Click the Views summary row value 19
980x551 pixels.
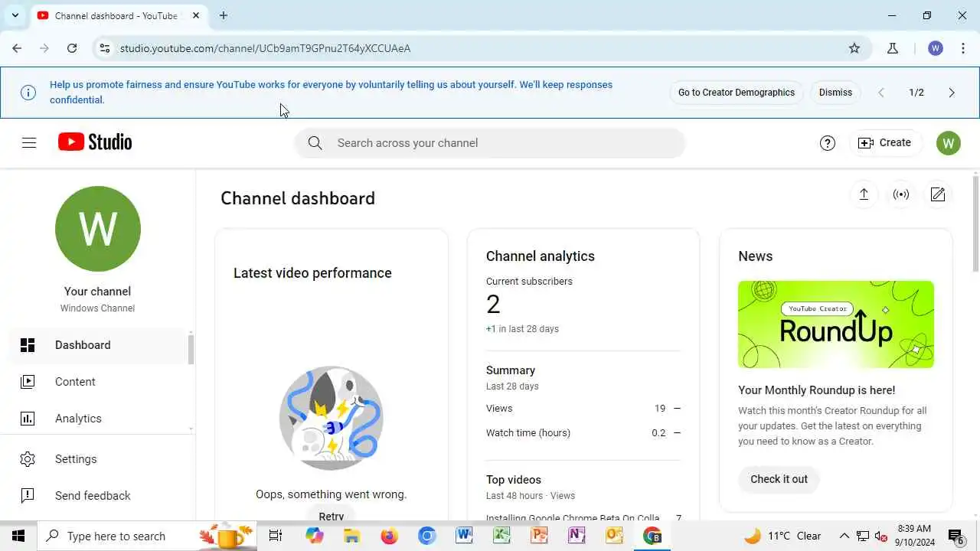(x=660, y=409)
